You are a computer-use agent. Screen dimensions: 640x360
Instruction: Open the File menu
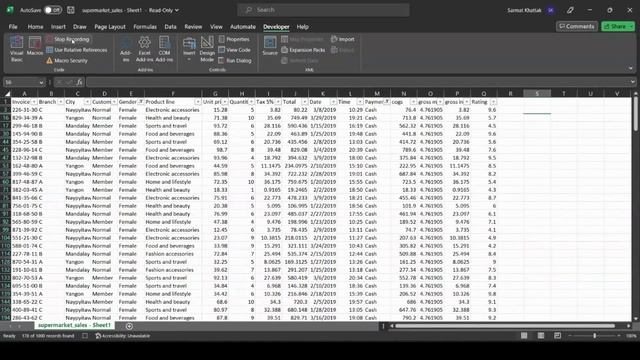coord(13,27)
